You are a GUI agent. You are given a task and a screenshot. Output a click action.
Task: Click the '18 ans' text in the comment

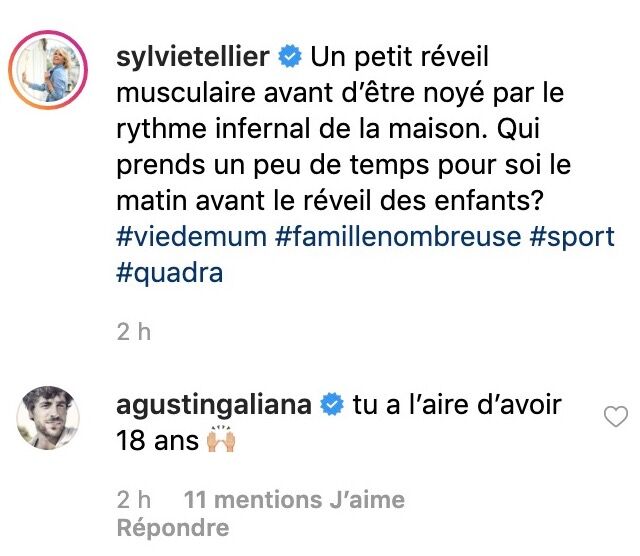pyautogui.click(x=158, y=441)
